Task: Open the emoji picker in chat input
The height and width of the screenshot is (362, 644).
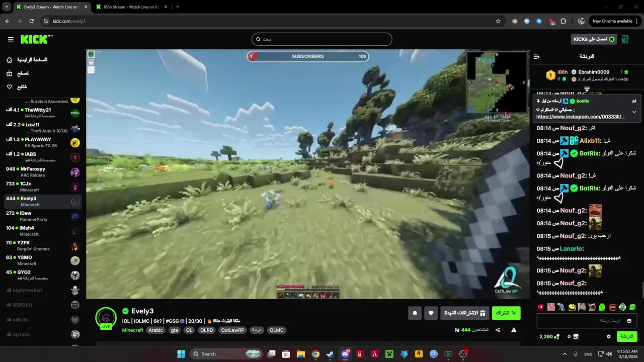Action: coord(629,321)
